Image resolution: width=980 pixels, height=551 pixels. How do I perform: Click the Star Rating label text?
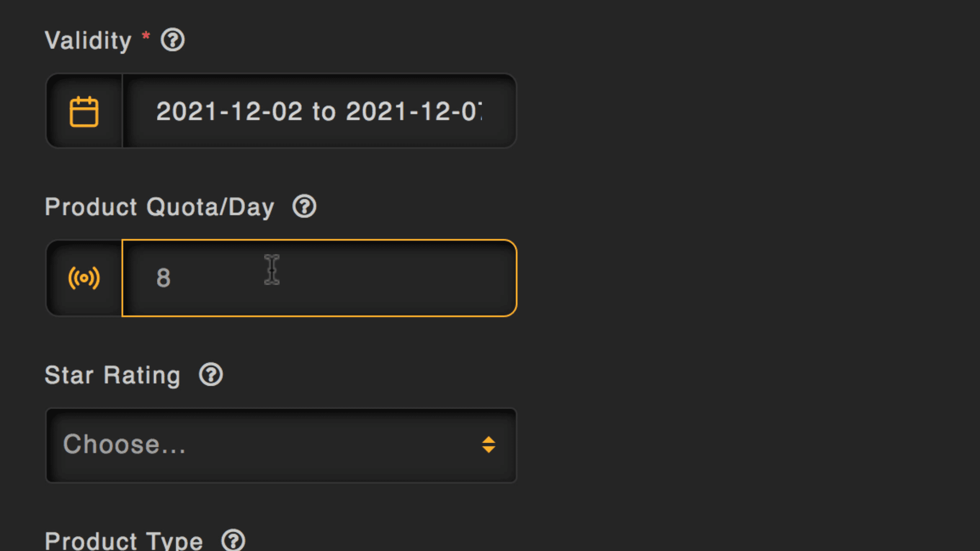point(113,375)
